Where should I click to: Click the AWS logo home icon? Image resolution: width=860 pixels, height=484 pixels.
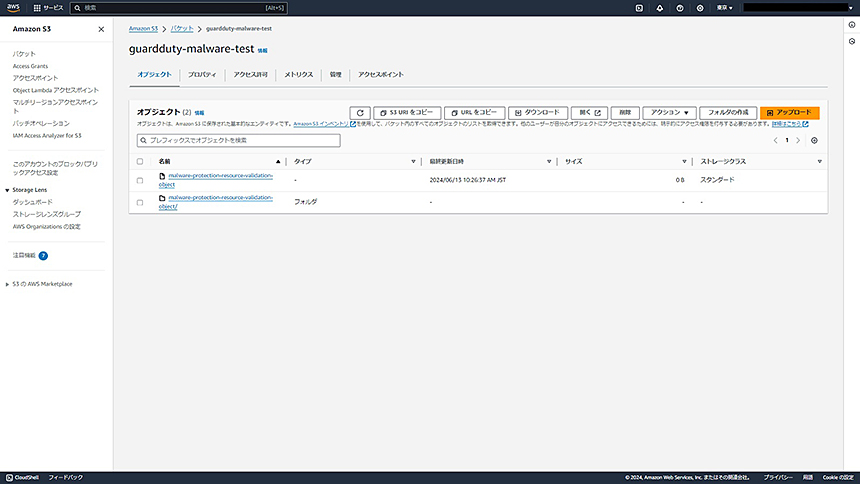pos(13,8)
